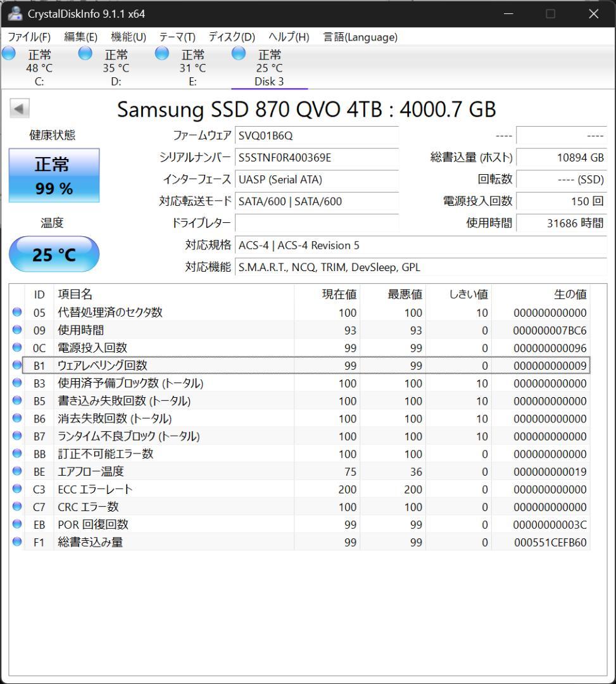Viewport: 616px width, 684px height.
Task: Click power on hours value 31686 時間
Action: pyautogui.click(x=562, y=223)
